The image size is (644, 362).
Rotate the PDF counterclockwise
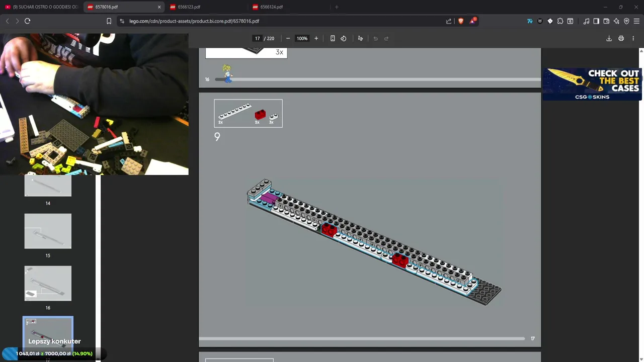tap(344, 38)
